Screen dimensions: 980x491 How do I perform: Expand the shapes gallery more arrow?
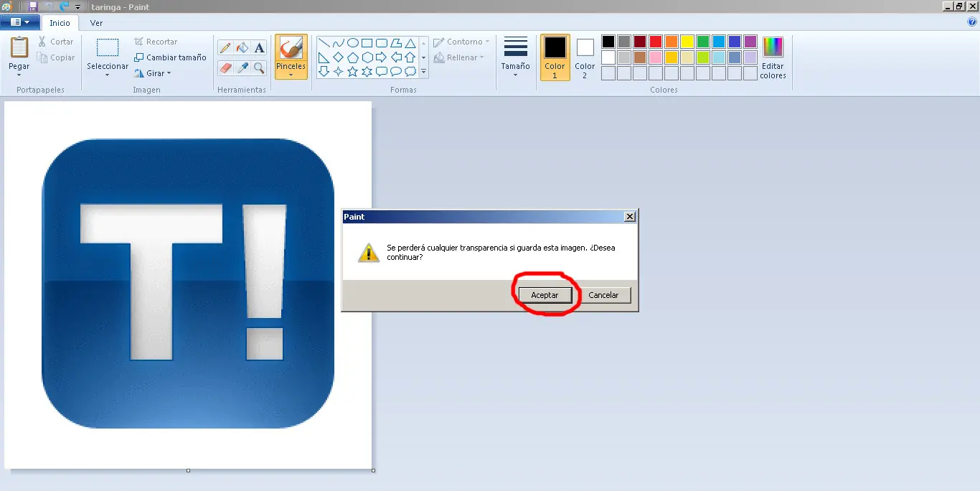tap(423, 72)
